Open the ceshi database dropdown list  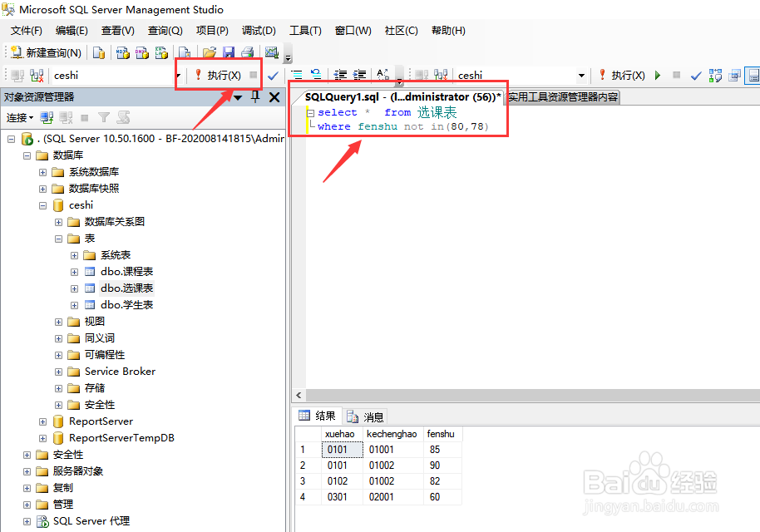pos(582,75)
